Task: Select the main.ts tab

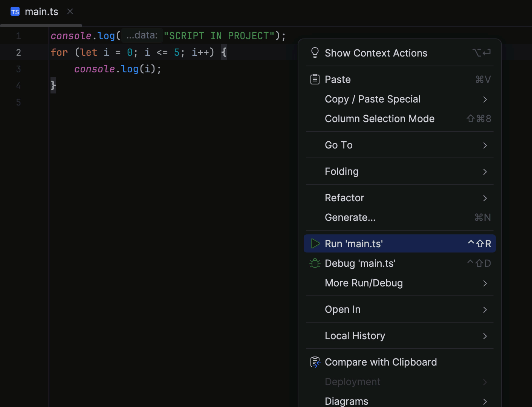Action: click(41, 11)
